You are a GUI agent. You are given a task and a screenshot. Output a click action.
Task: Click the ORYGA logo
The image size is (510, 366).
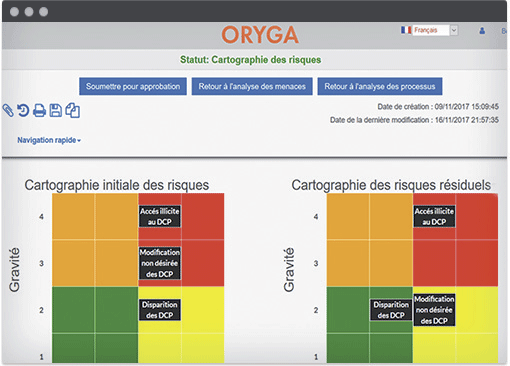click(260, 35)
